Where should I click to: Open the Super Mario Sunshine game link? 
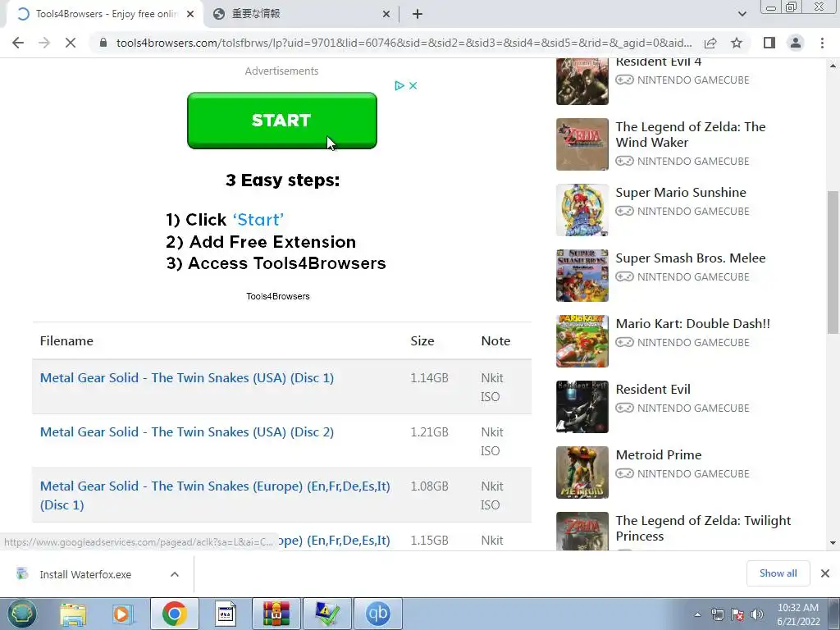coord(681,192)
